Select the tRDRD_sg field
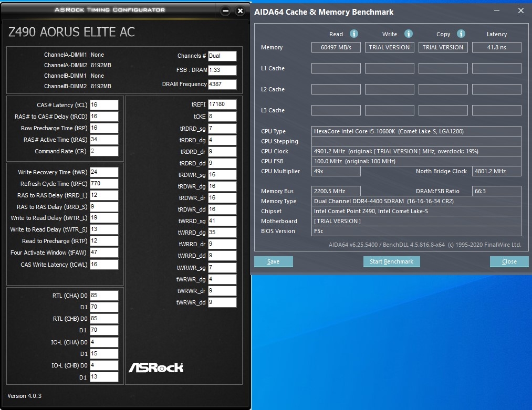The image size is (532, 410). pos(222,129)
